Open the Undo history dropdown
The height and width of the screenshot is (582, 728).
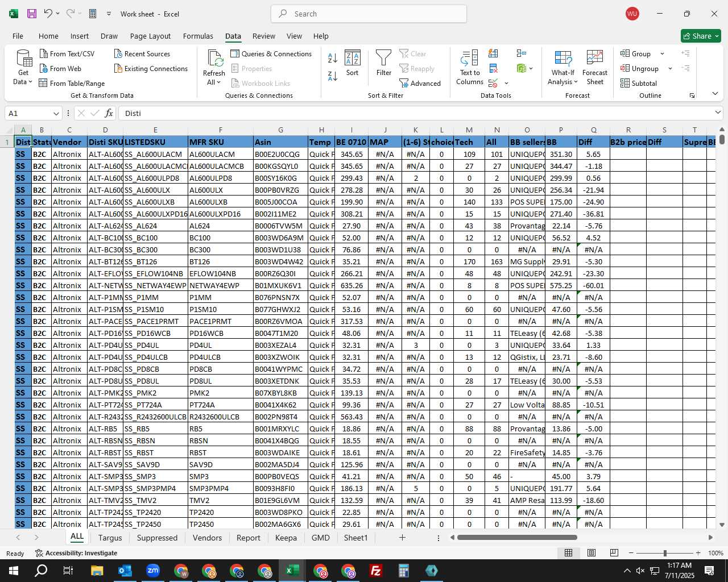pyautogui.click(x=57, y=14)
